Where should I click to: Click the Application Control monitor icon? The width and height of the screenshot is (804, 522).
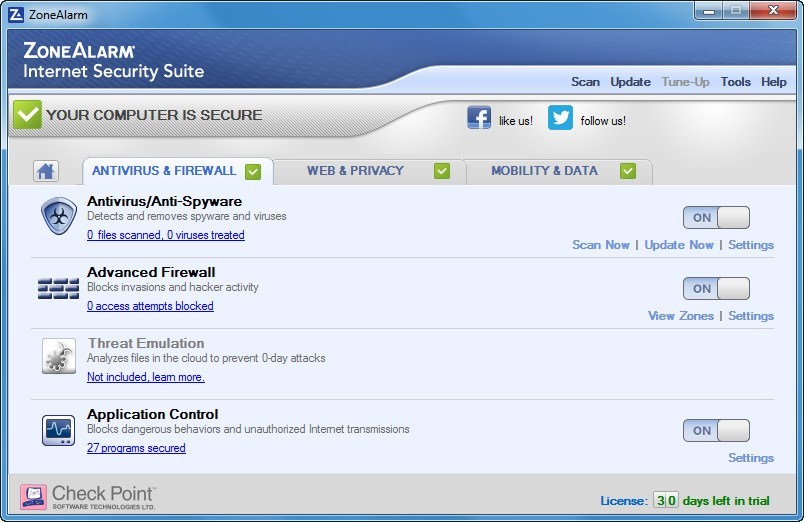click(x=58, y=430)
